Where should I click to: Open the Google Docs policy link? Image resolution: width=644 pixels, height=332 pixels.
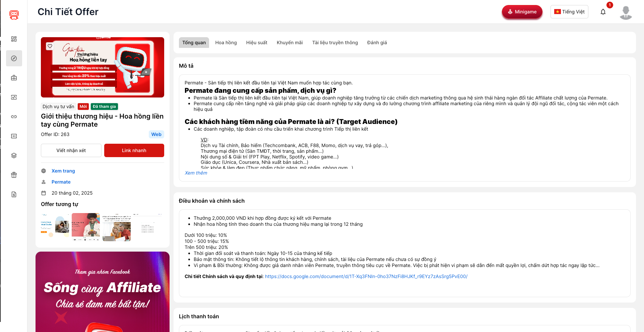click(x=366, y=276)
